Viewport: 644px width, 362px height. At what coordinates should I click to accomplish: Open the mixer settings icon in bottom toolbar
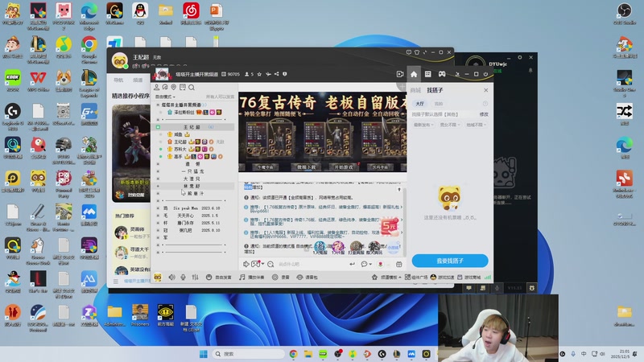pos(195,278)
